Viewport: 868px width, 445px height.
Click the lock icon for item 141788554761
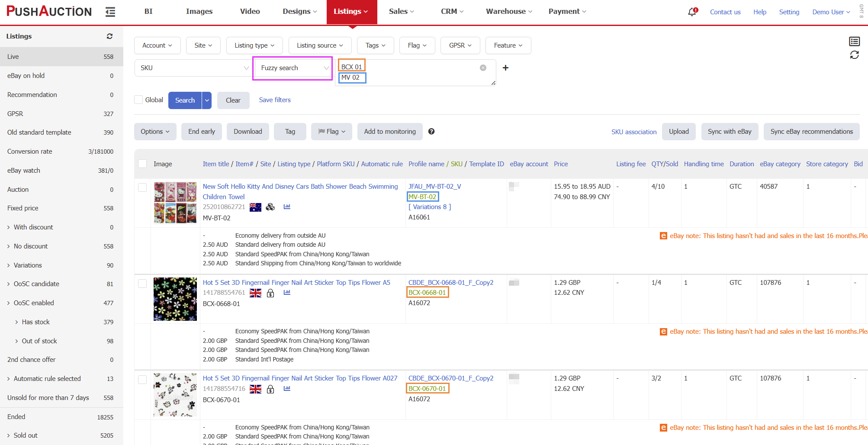tap(270, 293)
